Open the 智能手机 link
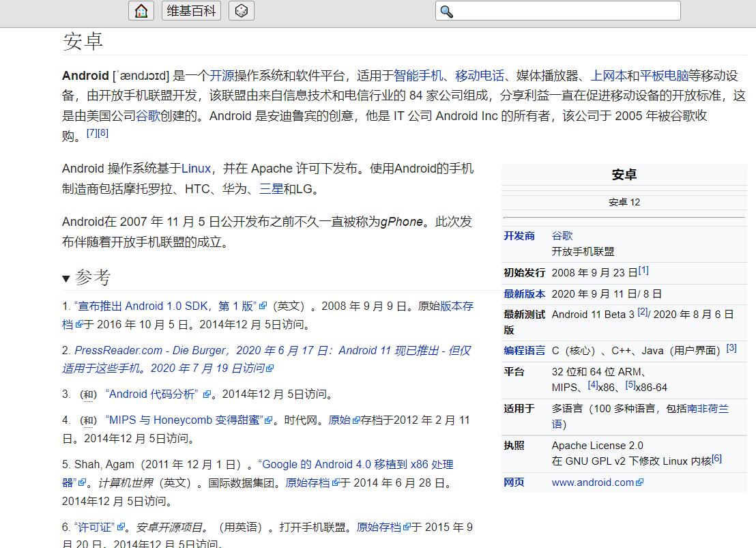 click(x=418, y=76)
